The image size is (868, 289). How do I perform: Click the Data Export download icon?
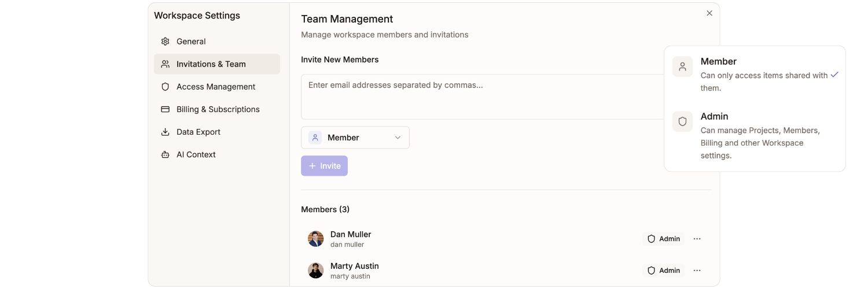165,132
